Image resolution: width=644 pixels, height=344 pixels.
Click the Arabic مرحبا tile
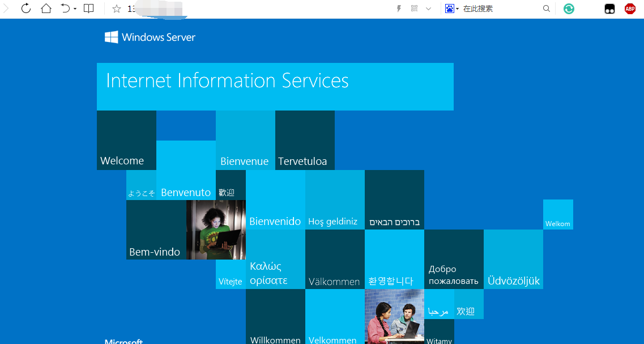[439, 304]
